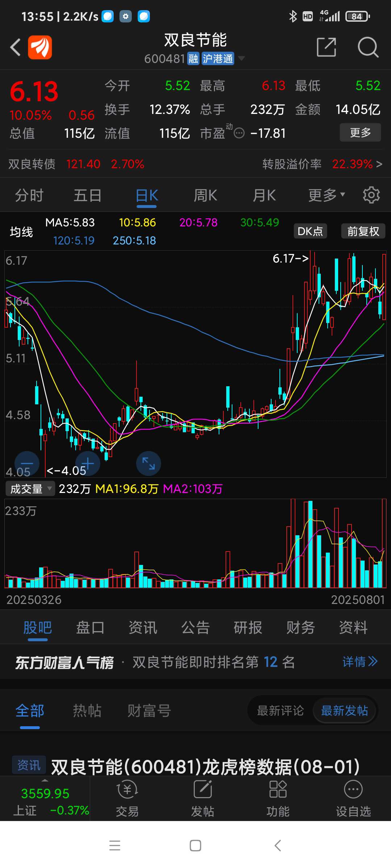Zoom in chart with plus icon
This screenshot has height=868, width=391.
point(88,463)
